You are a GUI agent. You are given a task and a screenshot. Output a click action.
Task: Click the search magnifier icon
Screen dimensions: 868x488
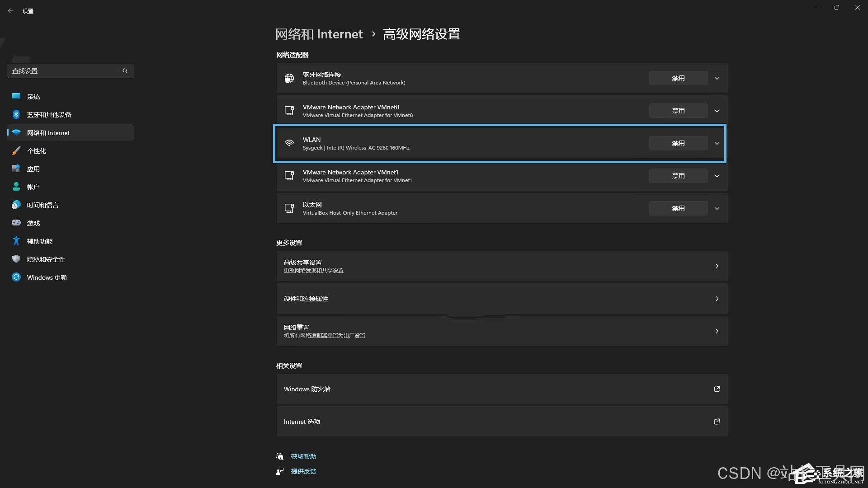[125, 71]
